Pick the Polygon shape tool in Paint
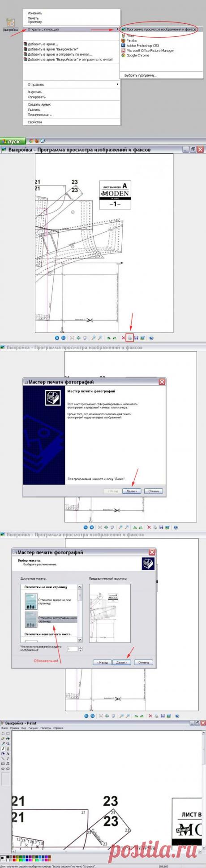Screen dimensions: 206x868 click(x=8, y=764)
